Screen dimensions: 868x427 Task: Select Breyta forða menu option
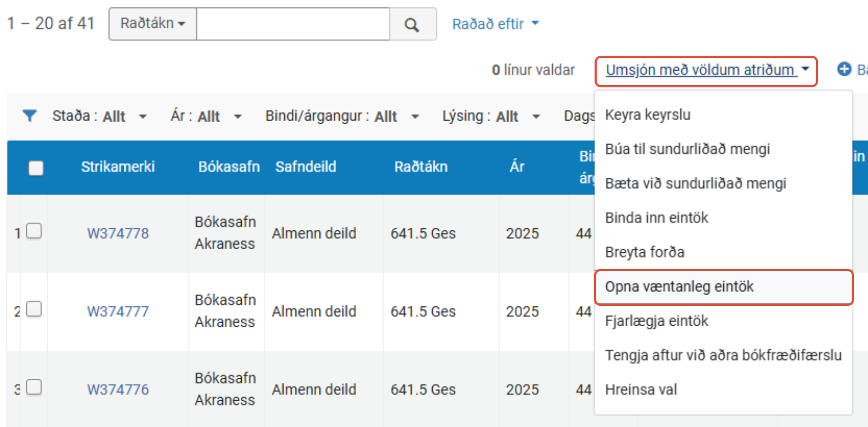(644, 252)
